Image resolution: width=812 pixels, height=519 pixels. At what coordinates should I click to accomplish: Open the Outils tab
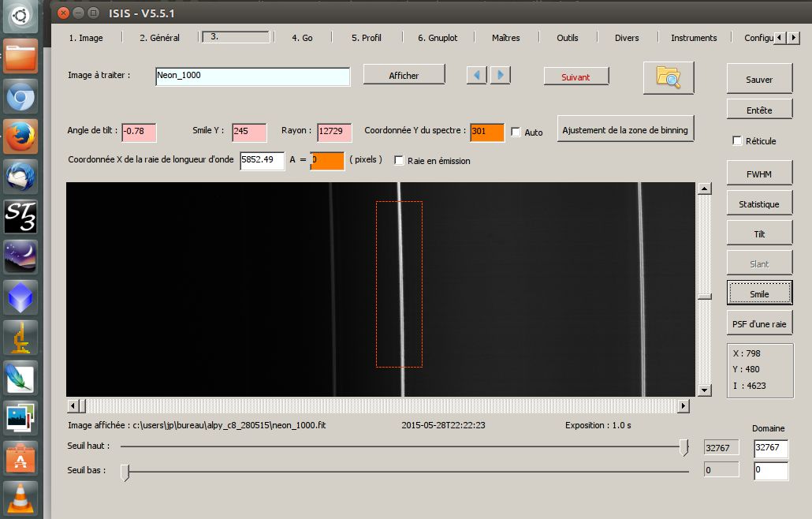click(x=567, y=38)
